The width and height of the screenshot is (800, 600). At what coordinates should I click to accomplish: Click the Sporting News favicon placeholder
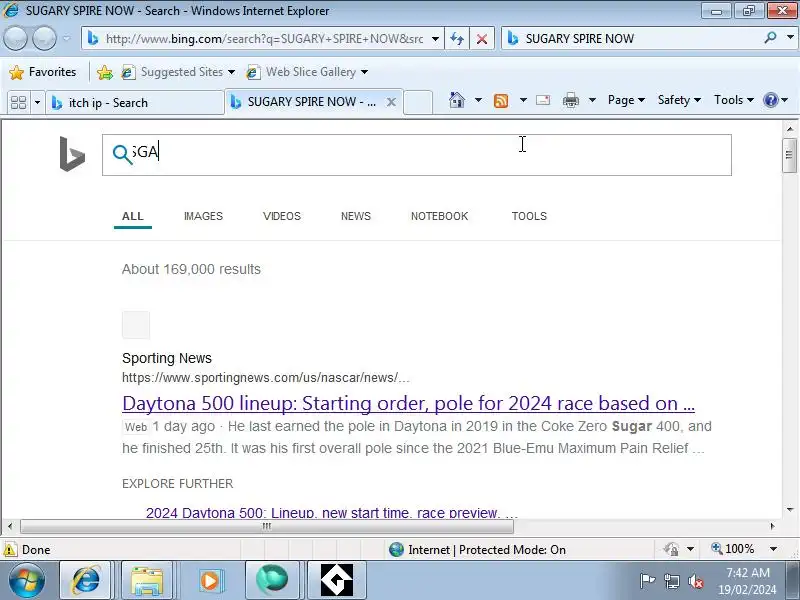pos(136,325)
